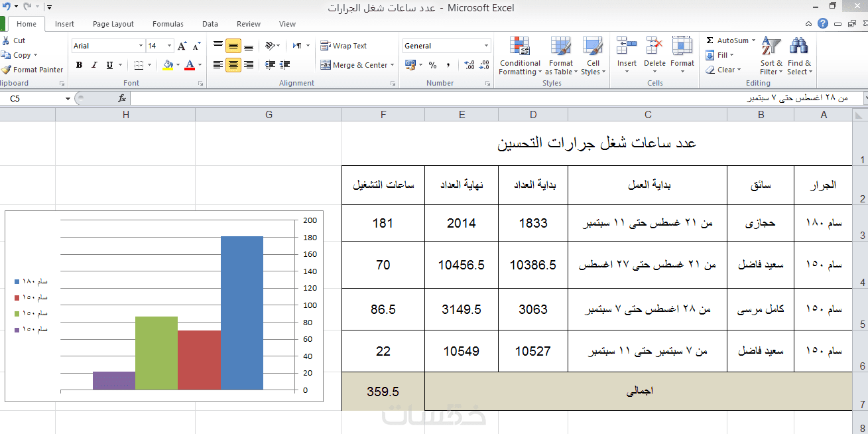Open Conditional Formatting menu
868x434 pixels.
tap(520, 56)
